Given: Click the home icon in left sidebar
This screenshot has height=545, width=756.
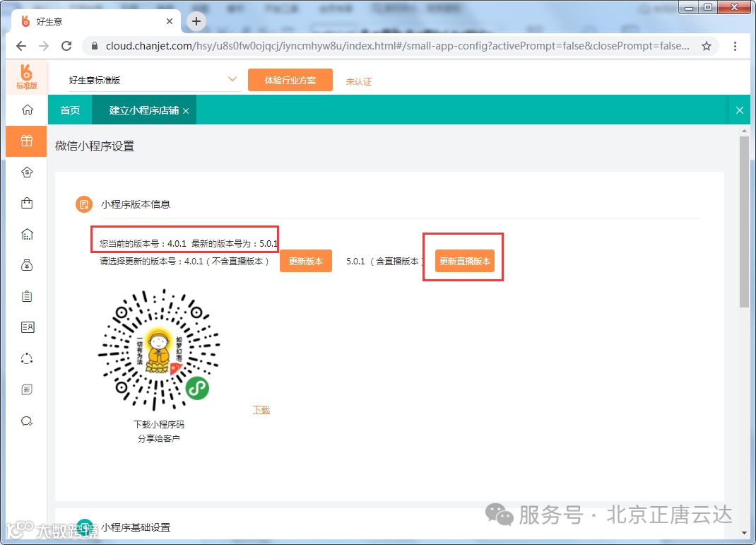Looking at the screenshot, I should (x=28, y=110).
